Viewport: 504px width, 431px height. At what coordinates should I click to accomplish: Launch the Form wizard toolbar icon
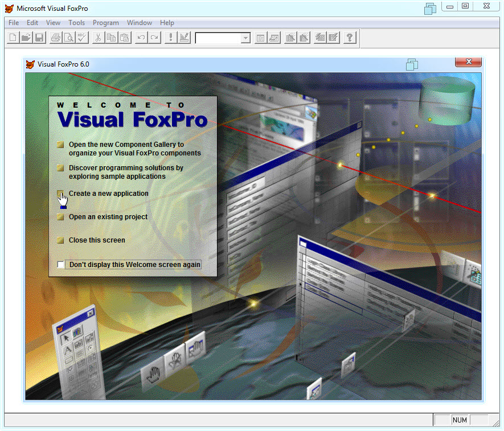coord(290,38)
